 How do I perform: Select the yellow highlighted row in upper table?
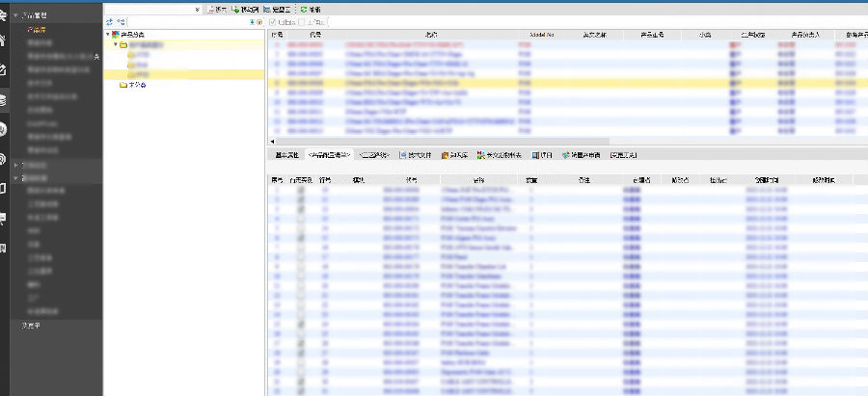(x=567, y=83)
